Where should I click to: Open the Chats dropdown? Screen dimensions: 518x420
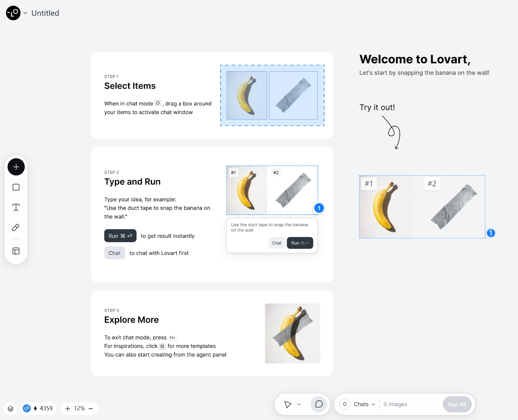point(364,404)
